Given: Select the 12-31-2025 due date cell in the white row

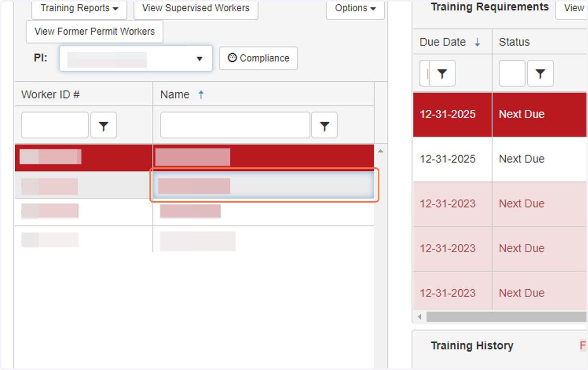Looking at the screenshot, I should coord(452,159).
